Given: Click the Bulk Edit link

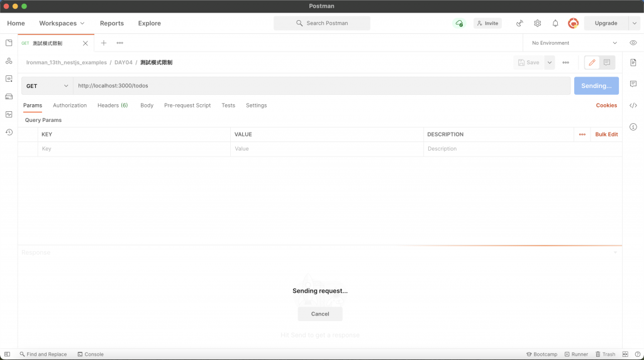Looking at the screenshot, I should (606, 134).
